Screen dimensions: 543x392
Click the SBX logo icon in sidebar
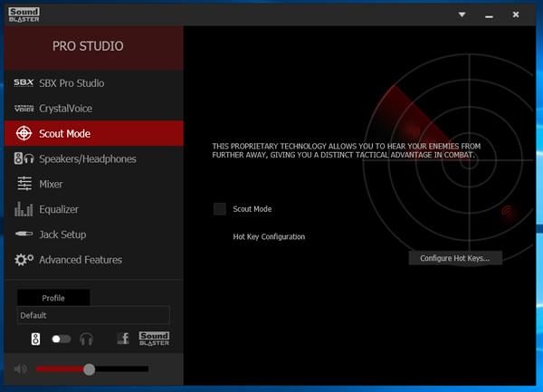pos(24,83)
